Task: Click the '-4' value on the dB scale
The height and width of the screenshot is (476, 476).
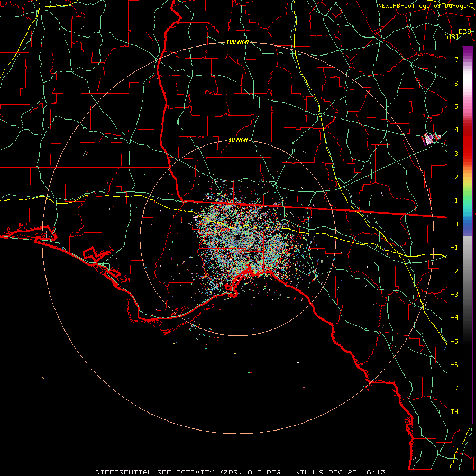Action: [x=454, y=318]
